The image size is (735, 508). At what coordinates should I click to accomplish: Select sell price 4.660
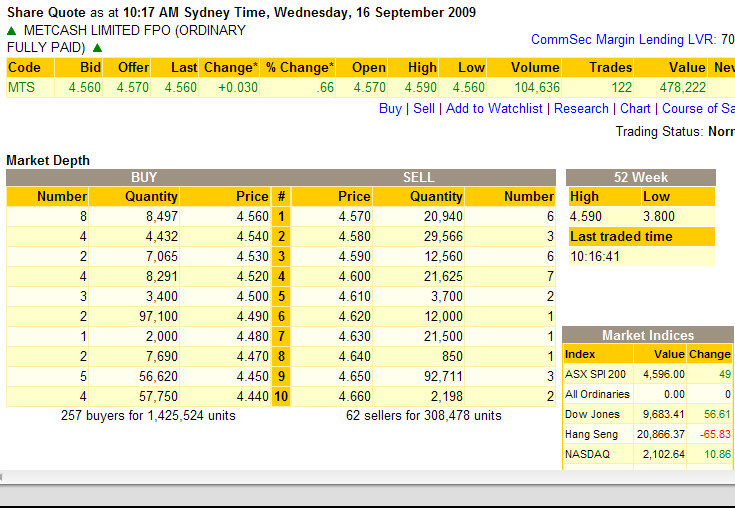click(354, 396)
